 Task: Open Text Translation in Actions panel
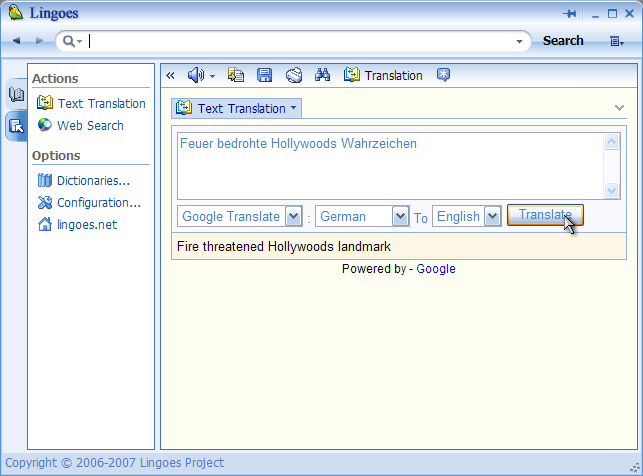(x=91, y=103)
